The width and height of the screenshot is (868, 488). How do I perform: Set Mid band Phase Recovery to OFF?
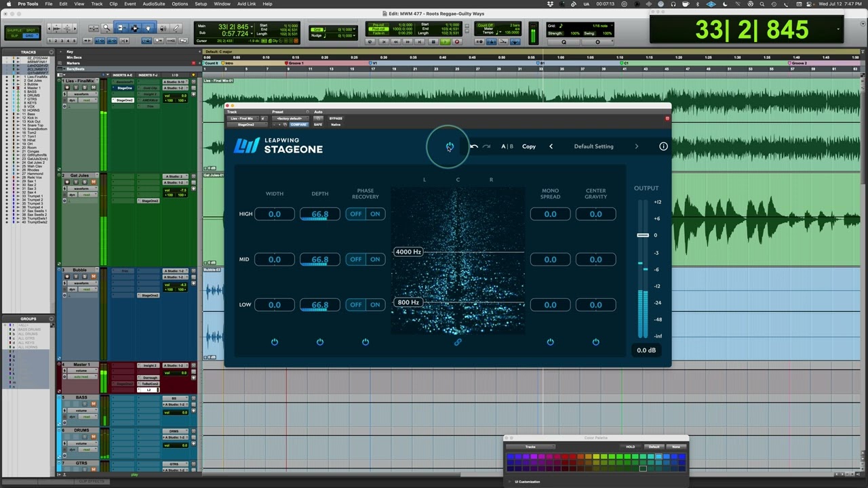[356, 260]
